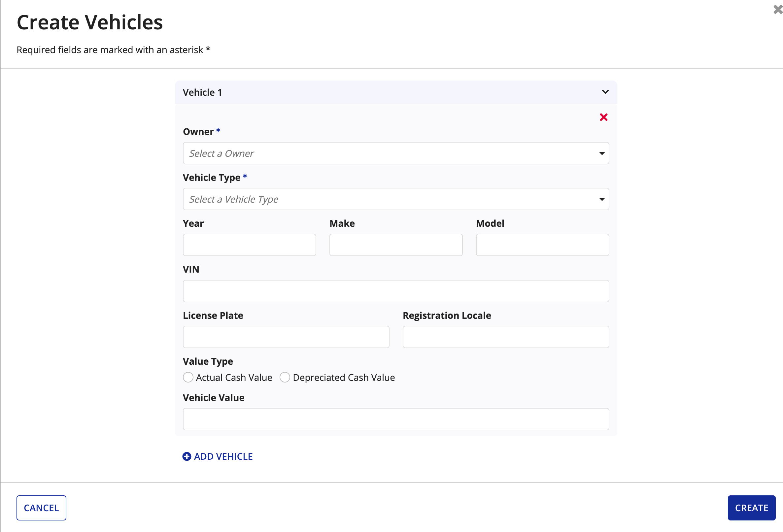This screenshot has height=532, width=783.
Task: Open the Select a Vehicle Type dropdown
Action: [396, 199]
